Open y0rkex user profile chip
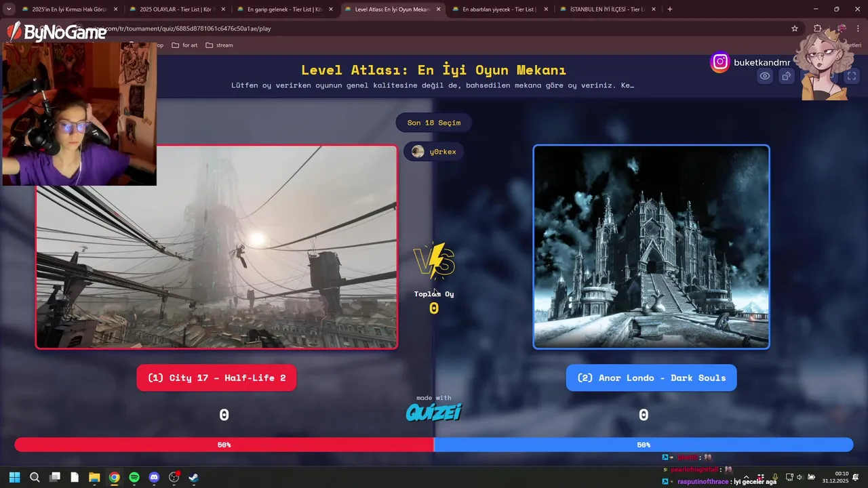Viewport: 868px width, 488px height. point(434,152)
